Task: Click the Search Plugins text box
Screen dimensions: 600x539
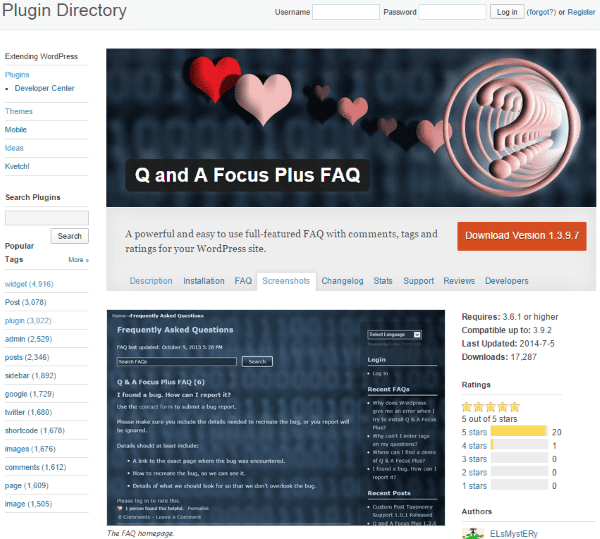Action: (47, 218)
